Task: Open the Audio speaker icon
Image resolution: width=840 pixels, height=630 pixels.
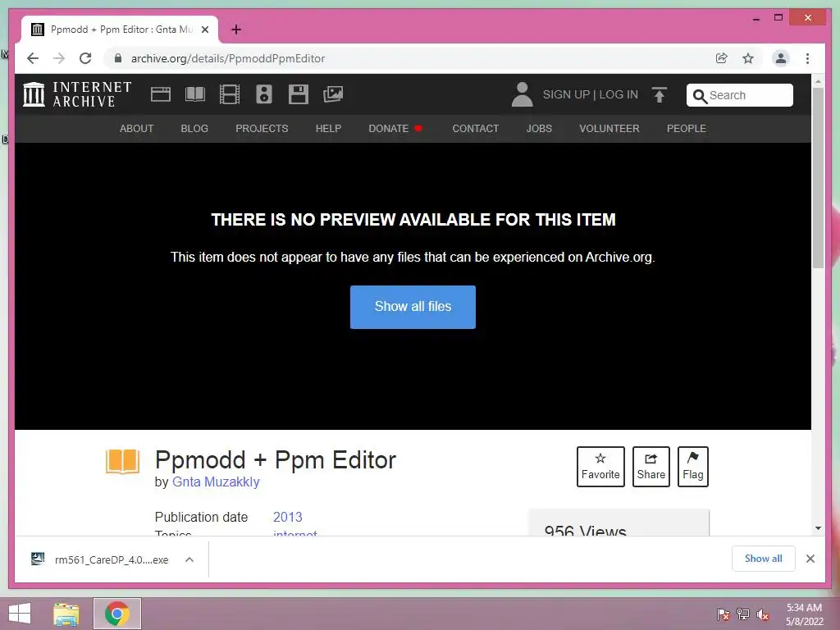Action: pos(263,95)
